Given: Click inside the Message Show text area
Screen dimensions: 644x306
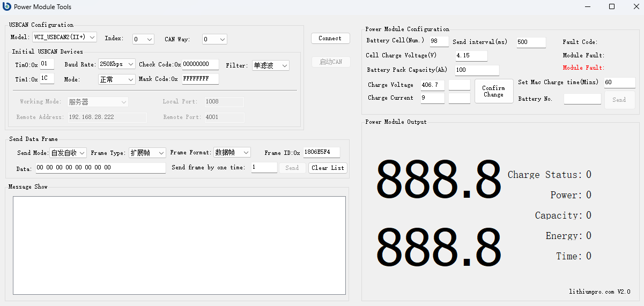Looking at the screenshot, I should (x=179, y=245).
